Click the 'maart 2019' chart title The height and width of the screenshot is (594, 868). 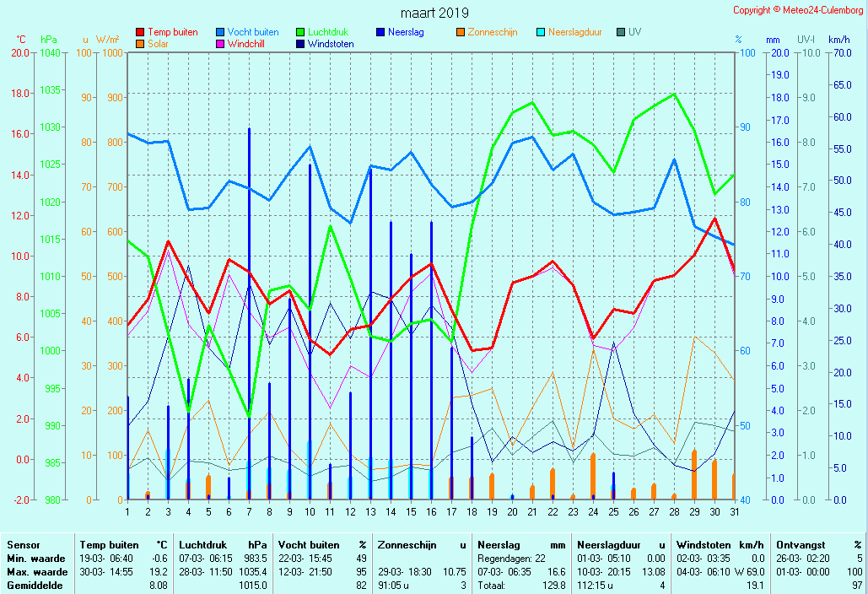(x=434, y=13)
